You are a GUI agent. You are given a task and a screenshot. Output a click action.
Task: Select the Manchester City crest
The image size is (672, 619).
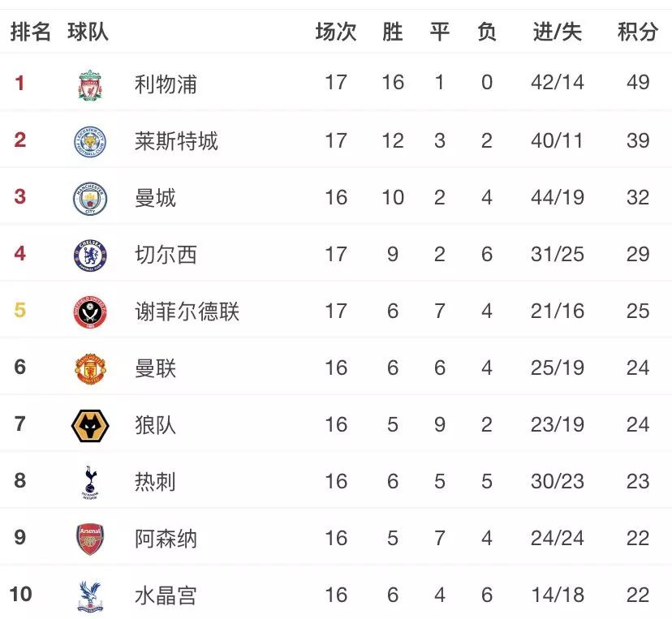click(x=90, y=198)
